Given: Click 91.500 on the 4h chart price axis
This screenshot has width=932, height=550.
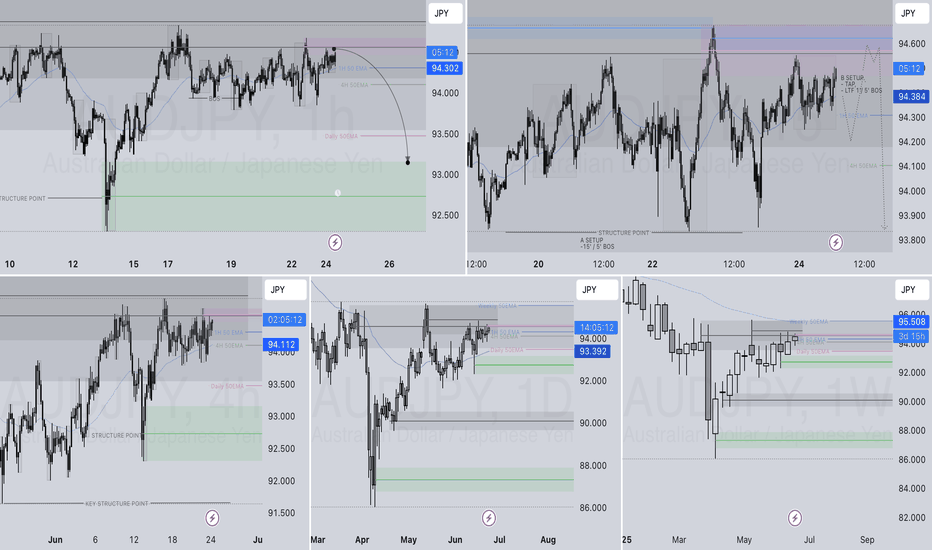Looking at the screenshot, I should [281, 513].
